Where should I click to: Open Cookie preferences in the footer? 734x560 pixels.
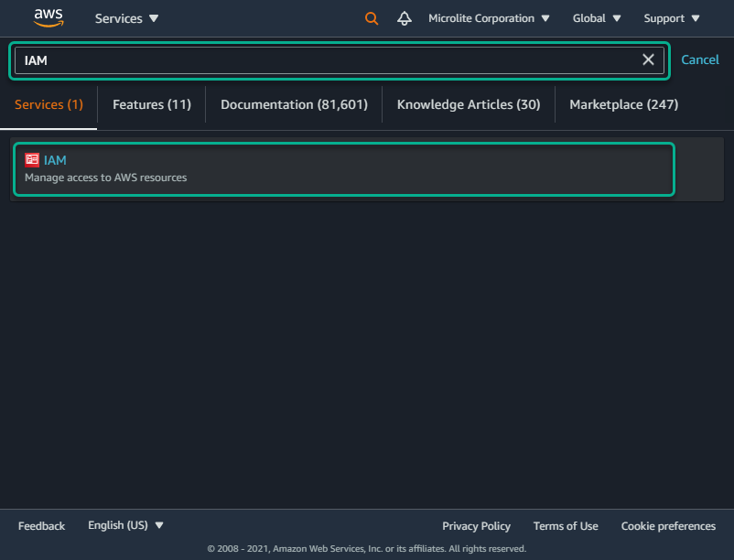[x=668, y=526]
